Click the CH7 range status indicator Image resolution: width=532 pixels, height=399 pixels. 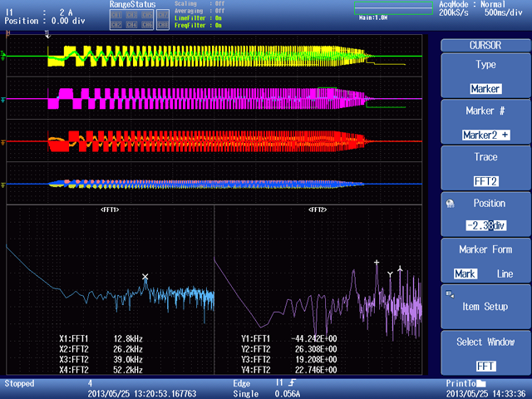tap(163, 15)
